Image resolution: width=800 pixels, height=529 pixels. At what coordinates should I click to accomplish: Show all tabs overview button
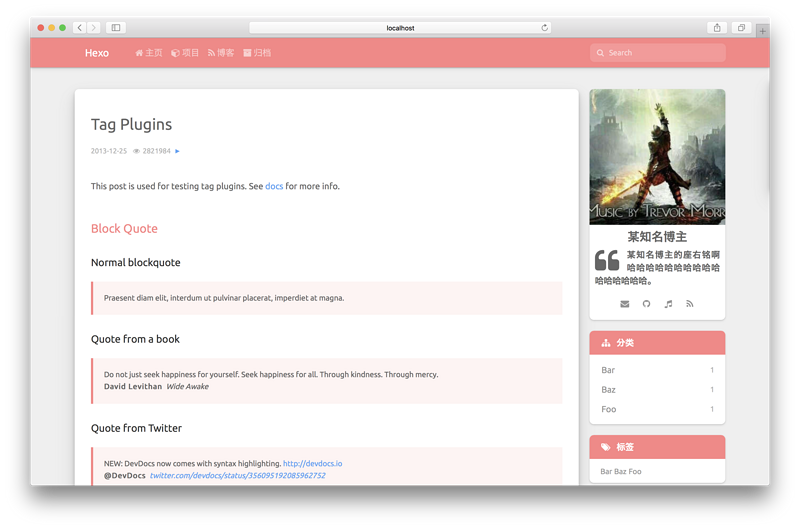point(741,28)
